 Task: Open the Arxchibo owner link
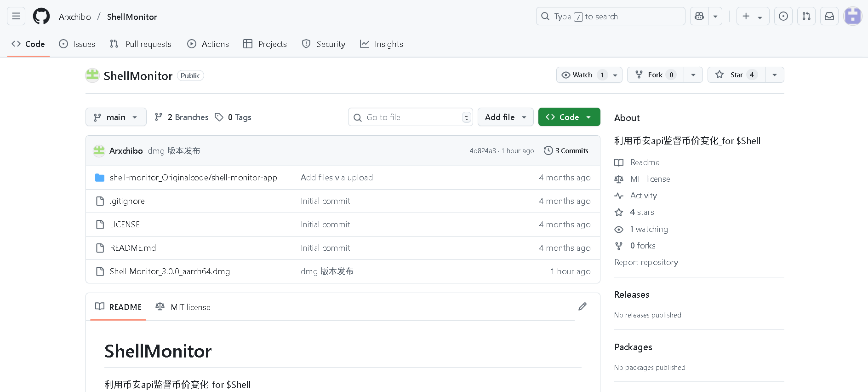click(x=75, y=17)
